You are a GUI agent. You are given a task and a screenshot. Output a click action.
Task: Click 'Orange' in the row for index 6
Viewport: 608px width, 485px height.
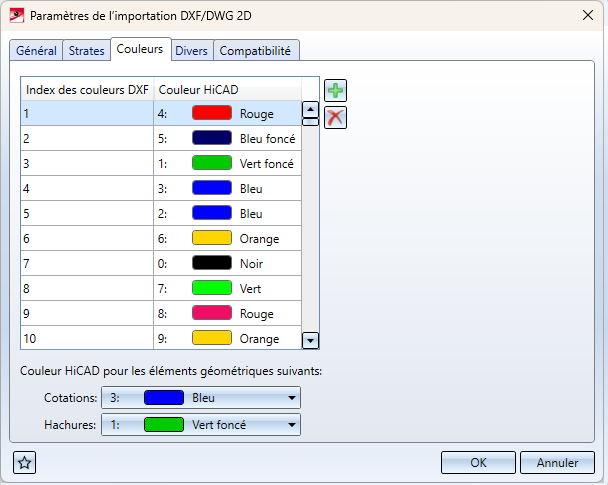[259, 239]
